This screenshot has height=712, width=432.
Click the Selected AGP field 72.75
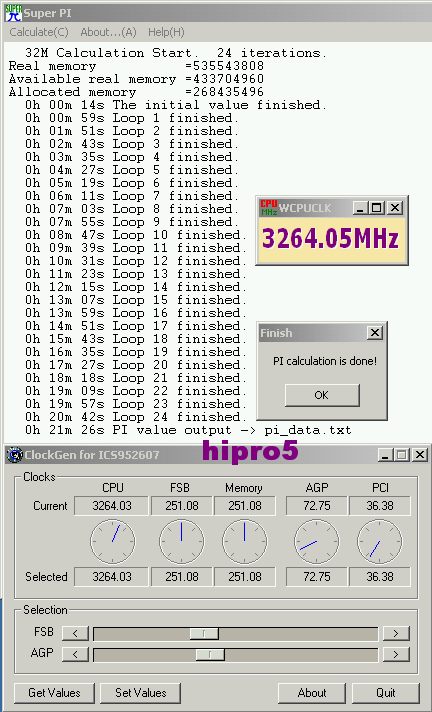click(317, 577)
